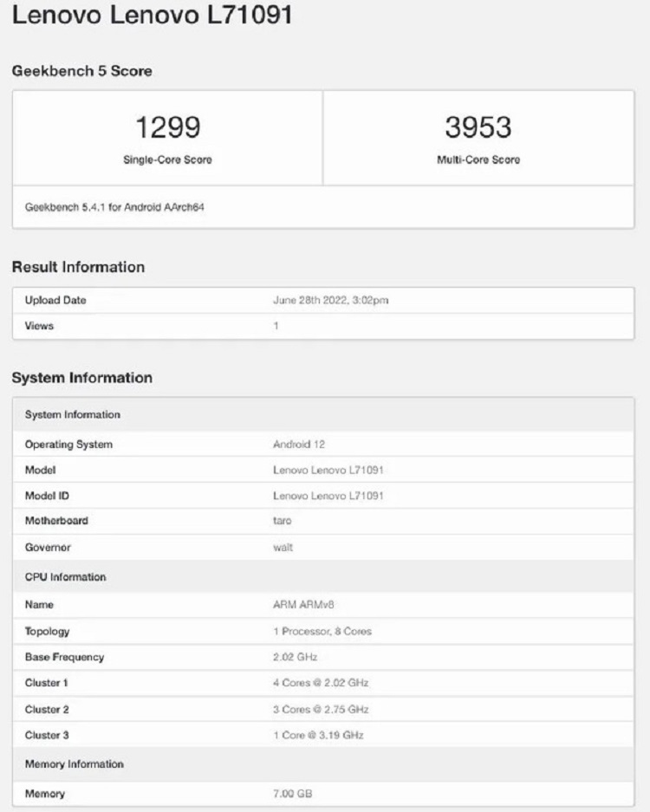Click the page title 'Lenovo Lenovo L71091'
This screenshot has height=812, width=650.
[153, 14]
